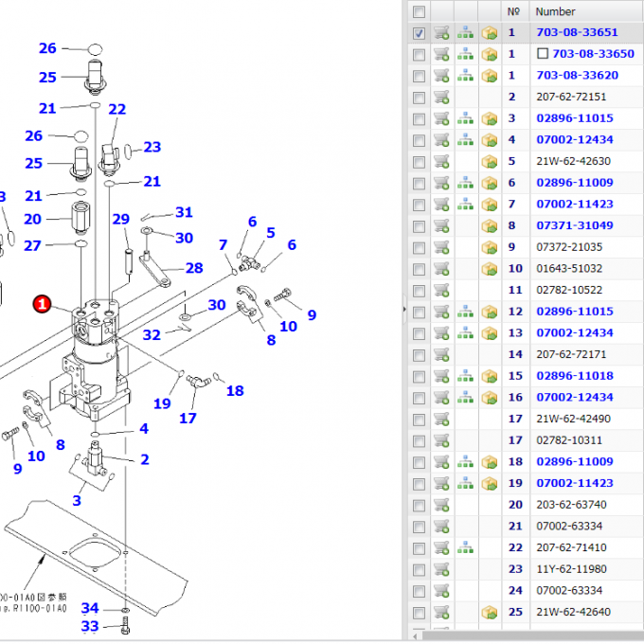Click package icon for part 21W-62-42630
Image resolution: width=644 pixels, height=644 pixels.
(x=490, y=161)
